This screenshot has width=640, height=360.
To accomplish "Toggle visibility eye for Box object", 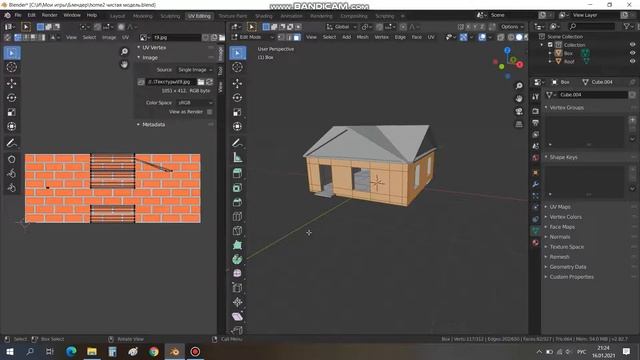I will [x=632, y=53].
